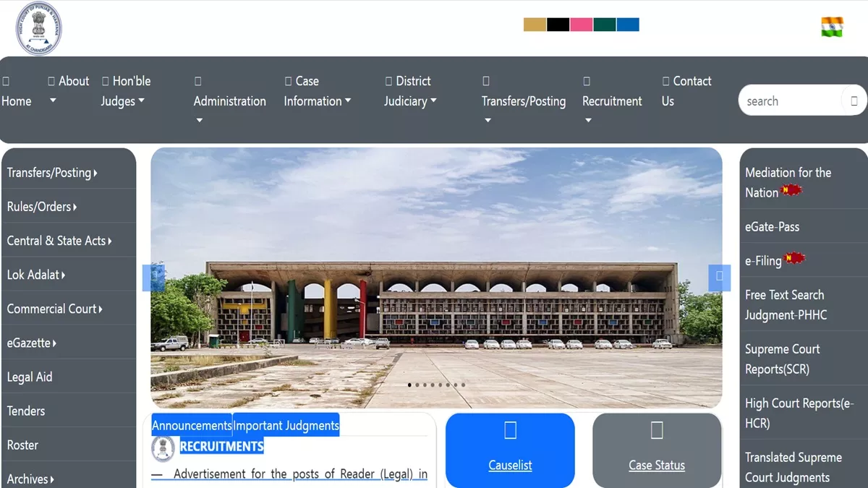Click the High Court emblem logo
The width and height of the screenshot is (868, 488).
pos(39,29)
